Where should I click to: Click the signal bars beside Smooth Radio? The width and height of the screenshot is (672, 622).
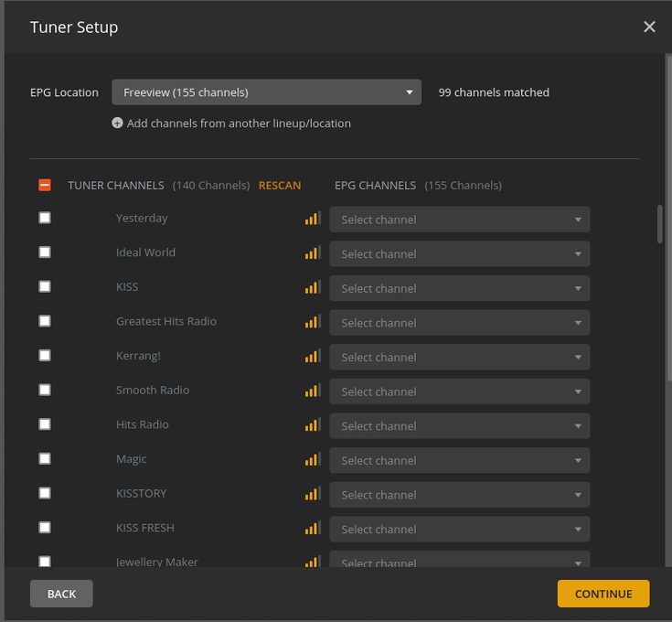tap(313, 391)
